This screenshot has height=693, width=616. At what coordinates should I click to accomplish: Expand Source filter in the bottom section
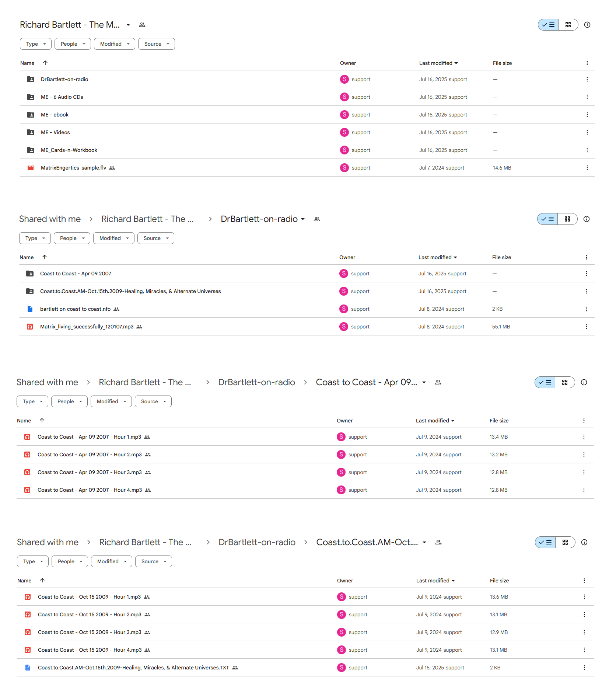coord(154,561)
